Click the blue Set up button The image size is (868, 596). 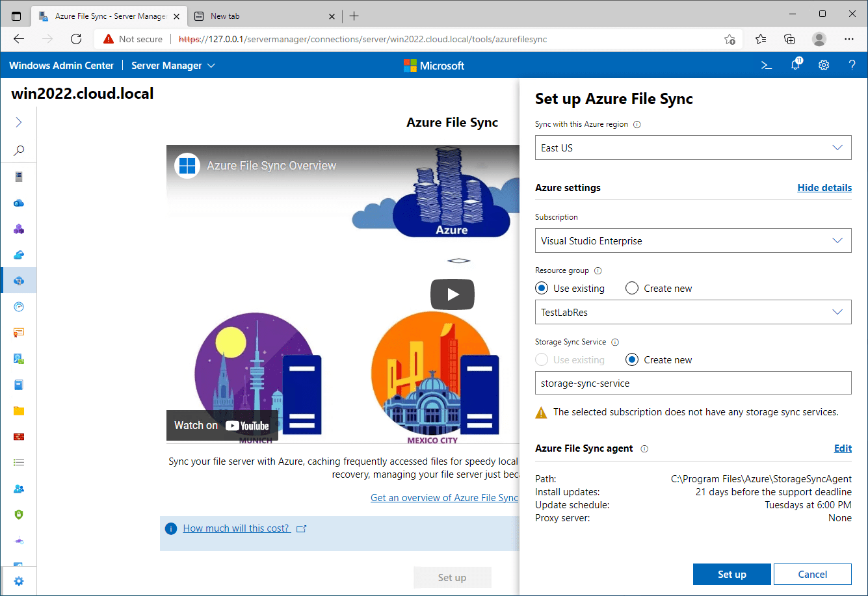pos(731,574)
